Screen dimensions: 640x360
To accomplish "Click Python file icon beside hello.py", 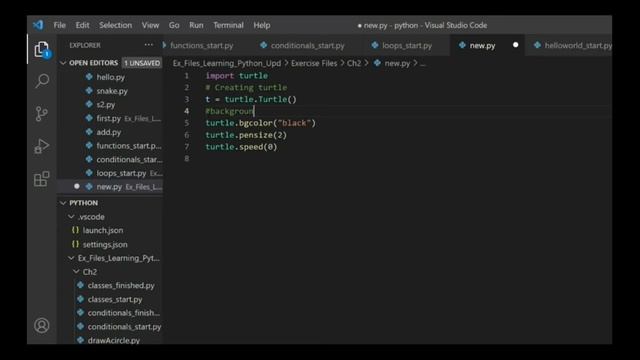I will point(89,77).
